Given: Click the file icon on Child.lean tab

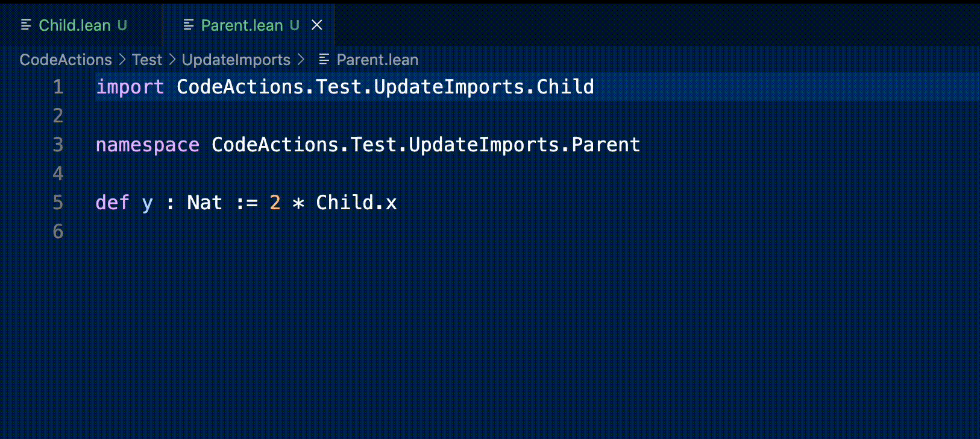Looking at the screenshot, I should coord(26,25).
